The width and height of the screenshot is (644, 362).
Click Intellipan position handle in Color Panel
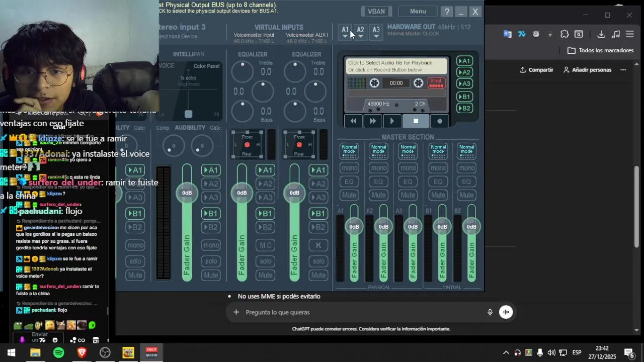(188, 114)
